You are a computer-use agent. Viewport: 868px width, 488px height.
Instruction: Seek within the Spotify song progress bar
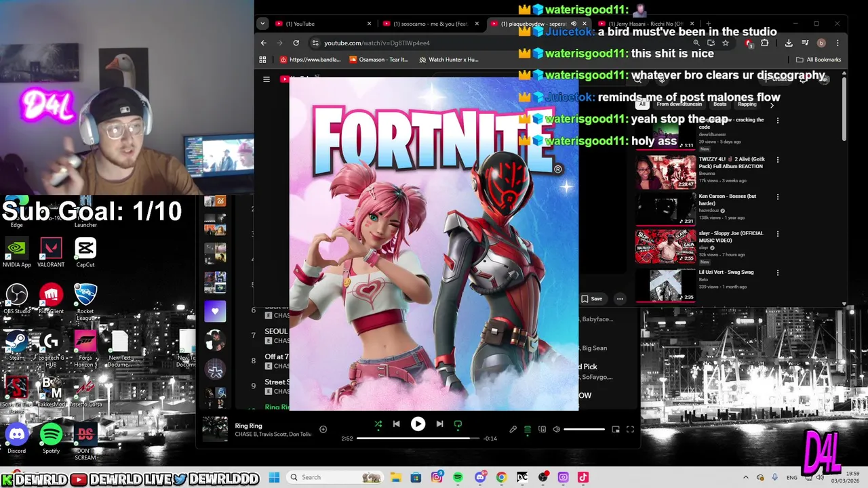tap(418, 439)
